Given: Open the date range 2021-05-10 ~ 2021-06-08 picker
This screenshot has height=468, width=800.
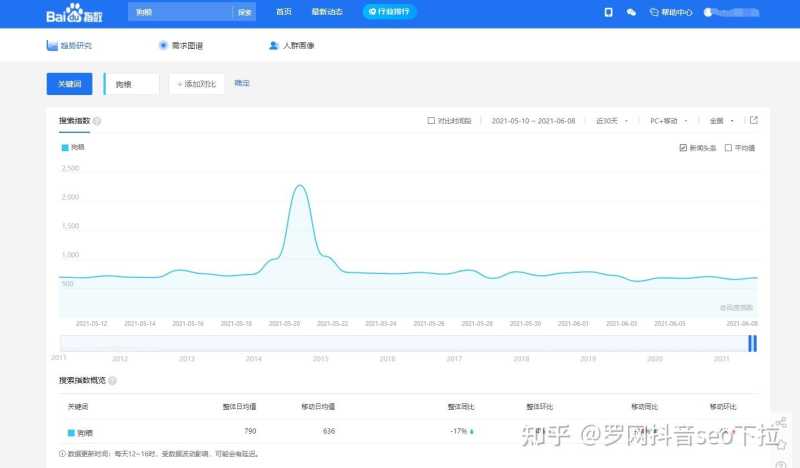Looking at the screenshot, I should coord(533,121).
